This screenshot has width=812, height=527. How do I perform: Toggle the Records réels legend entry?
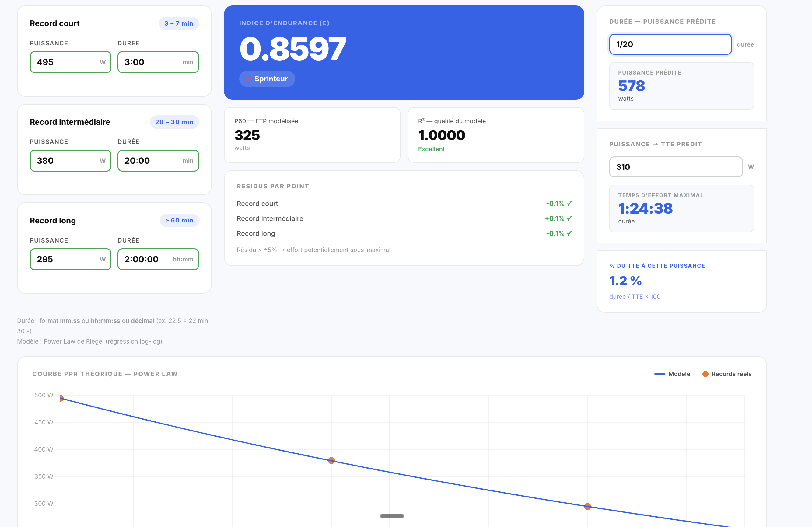tap(727, 374)
